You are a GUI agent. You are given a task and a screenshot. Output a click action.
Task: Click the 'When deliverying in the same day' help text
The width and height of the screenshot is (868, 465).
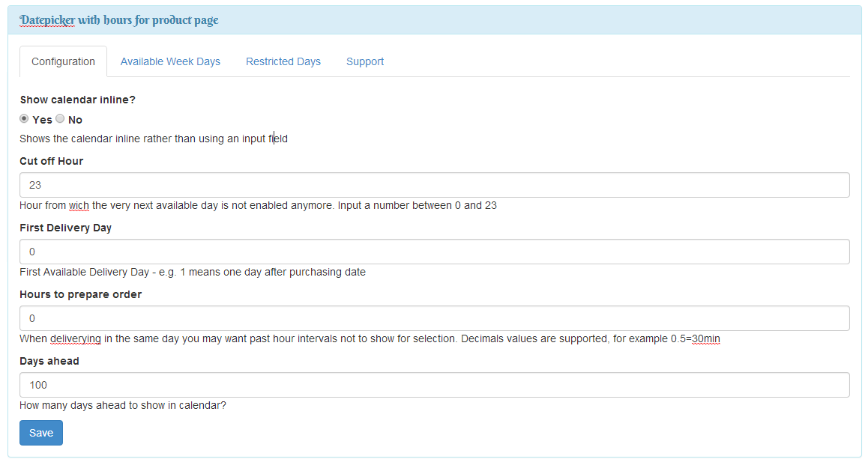(370, 338)
